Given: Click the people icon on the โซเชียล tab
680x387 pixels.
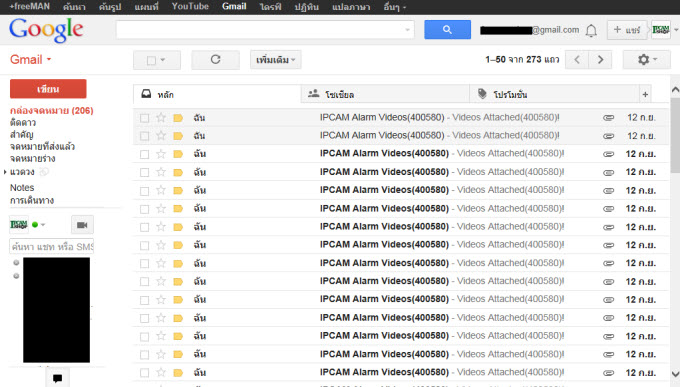Looking at the screenshot, I should pos(314,93).
